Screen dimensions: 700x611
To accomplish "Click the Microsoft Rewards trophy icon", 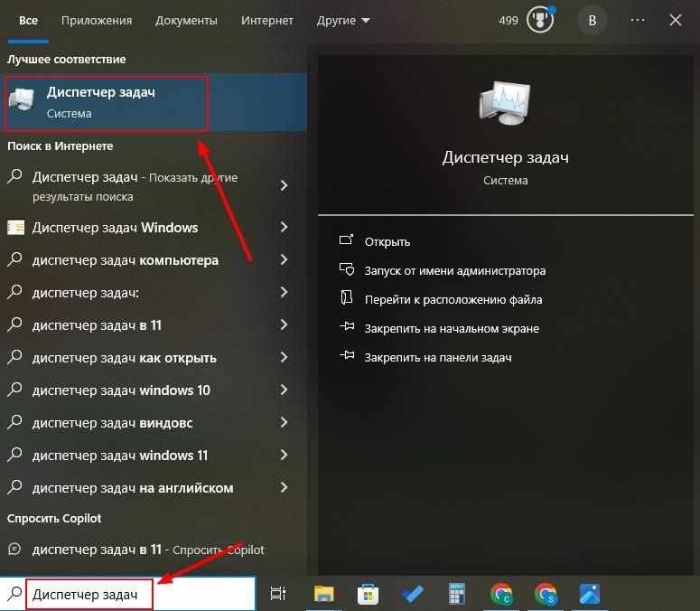I will 539,20.
